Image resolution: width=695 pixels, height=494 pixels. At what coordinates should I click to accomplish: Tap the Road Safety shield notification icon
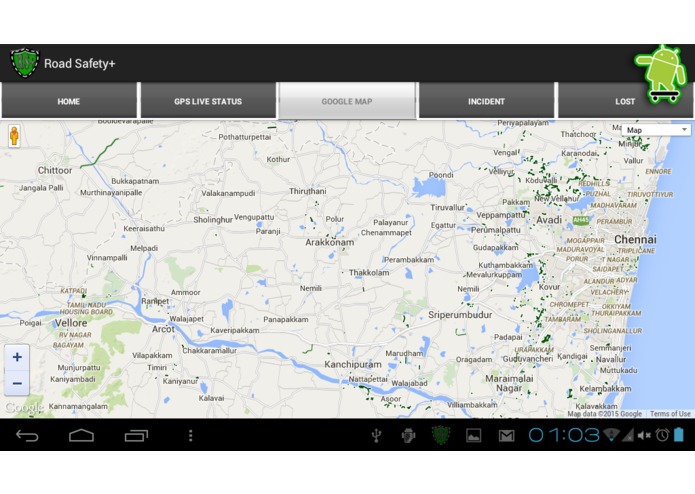[441, 435]
